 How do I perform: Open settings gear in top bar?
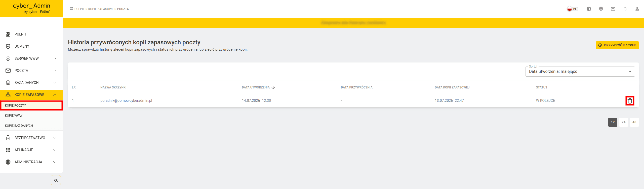[x=601, y=9]
